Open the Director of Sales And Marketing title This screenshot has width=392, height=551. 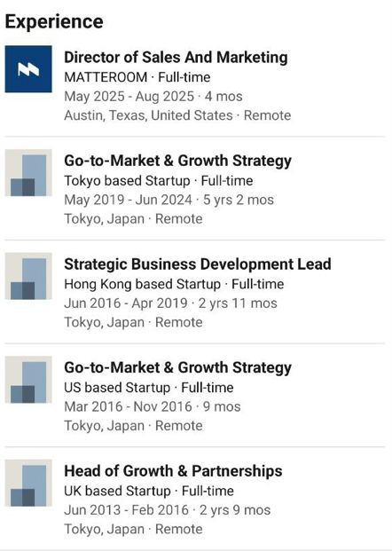point(176,58)
